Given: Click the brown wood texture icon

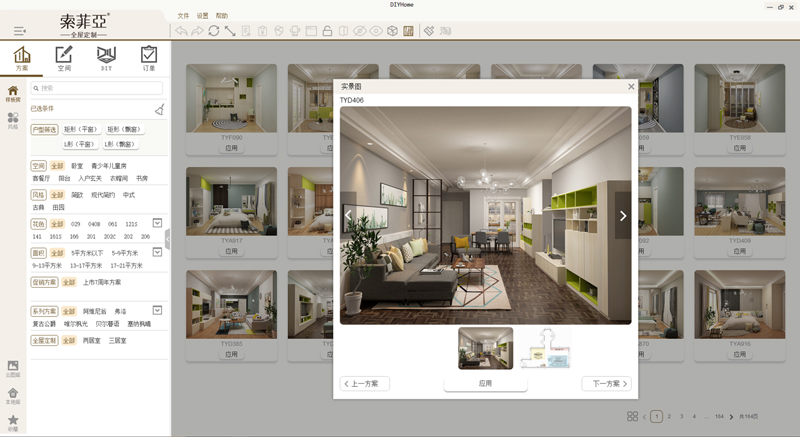Looking at the screenshot, I should coord(408,31).
